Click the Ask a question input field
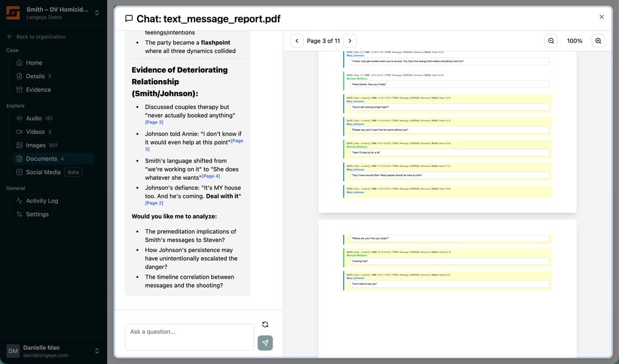This screenshot has height=364, width=619. (189, 337)
